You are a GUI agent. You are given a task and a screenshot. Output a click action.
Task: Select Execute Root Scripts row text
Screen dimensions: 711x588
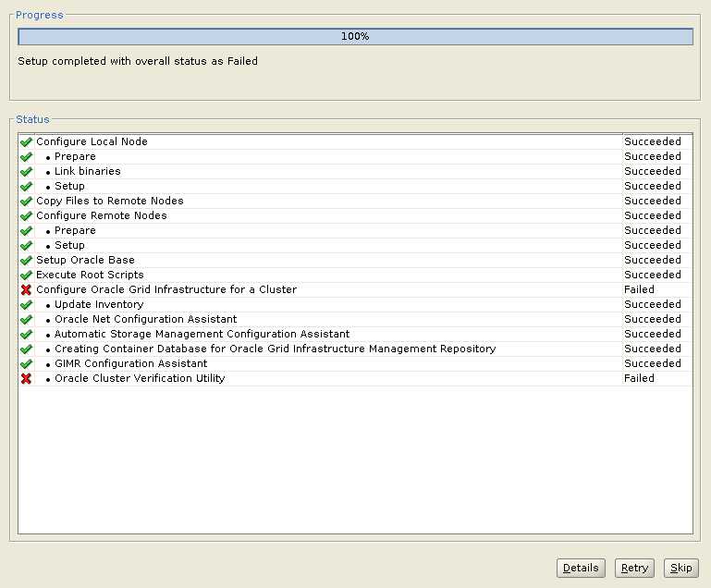click(90, 275)
